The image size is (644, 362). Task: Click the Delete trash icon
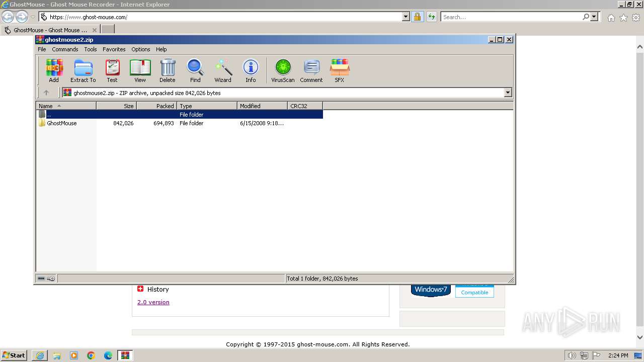click(168, 70)
